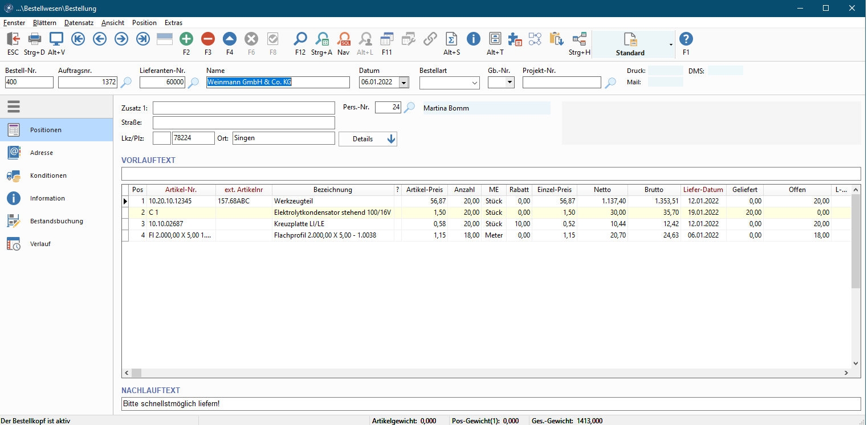Click the ESC exit door icon
The height and width of the screenshot is (425, 868).
tap(13, 39)
